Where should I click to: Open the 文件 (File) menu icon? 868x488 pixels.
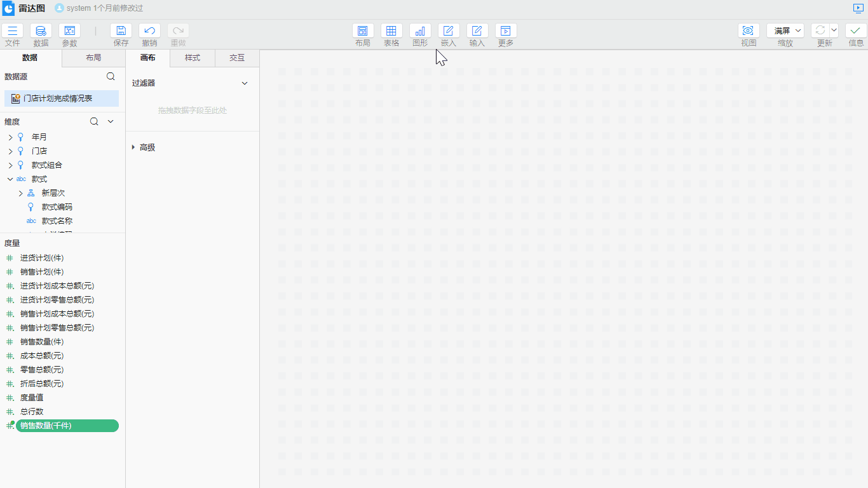tap(13, 31)
